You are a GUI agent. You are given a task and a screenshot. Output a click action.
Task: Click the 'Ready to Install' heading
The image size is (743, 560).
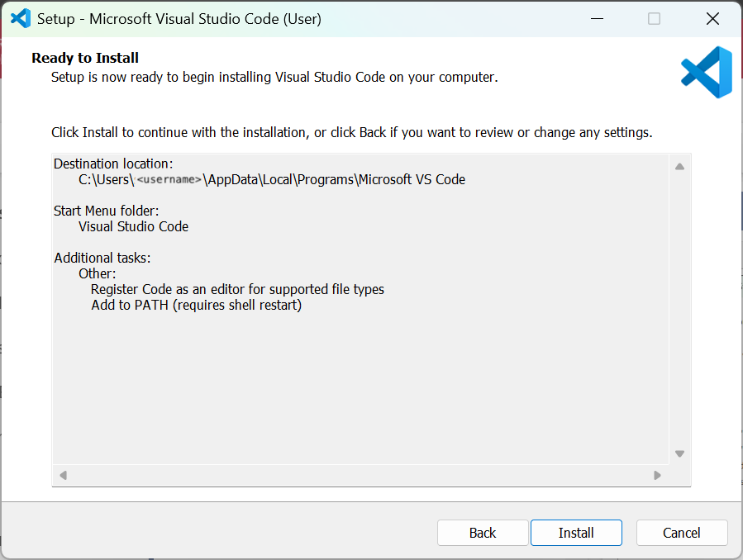pos(85,58)
